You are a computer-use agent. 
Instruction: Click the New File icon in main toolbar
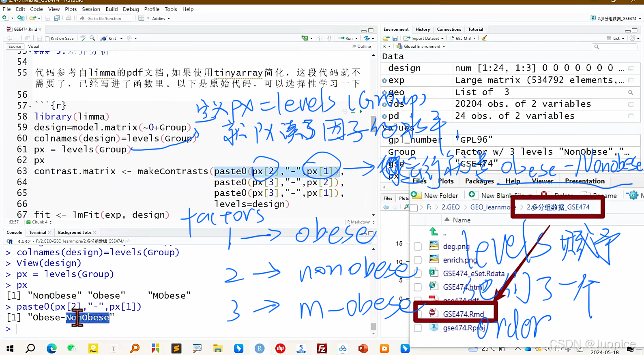tap(5, 18)
